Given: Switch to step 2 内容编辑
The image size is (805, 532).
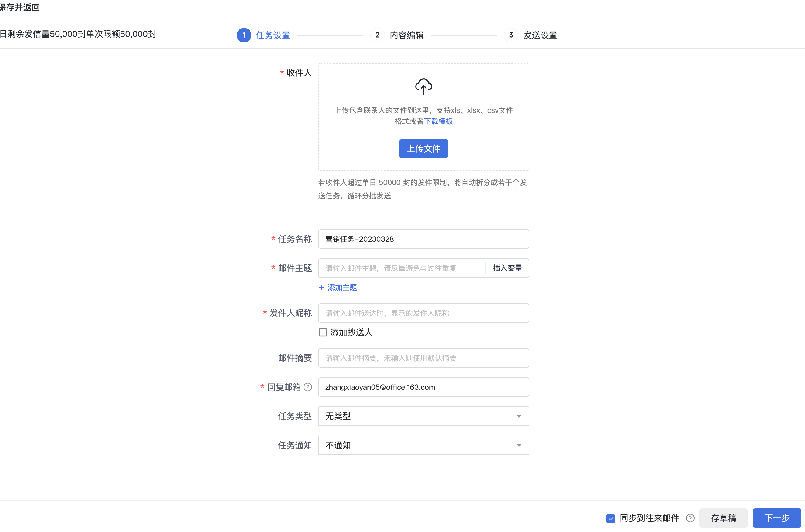Looking at the screenshot, I should coord(397,35).
